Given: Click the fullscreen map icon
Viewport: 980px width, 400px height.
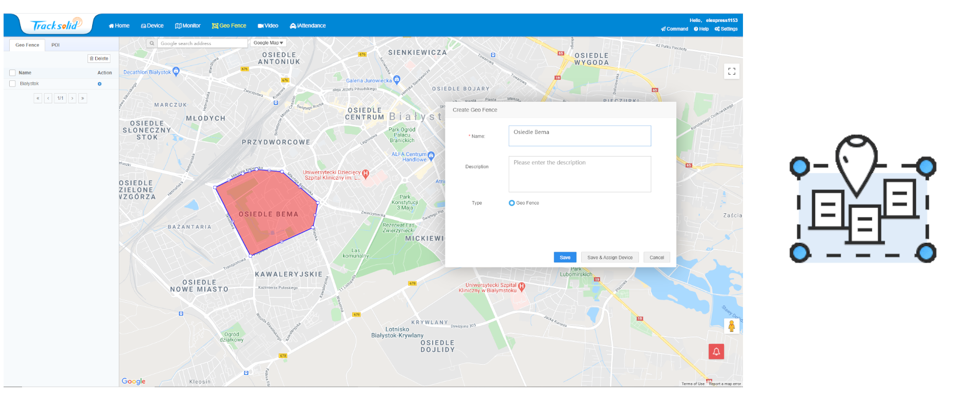Looking at the screenshot, I should [x=732, y=72].
